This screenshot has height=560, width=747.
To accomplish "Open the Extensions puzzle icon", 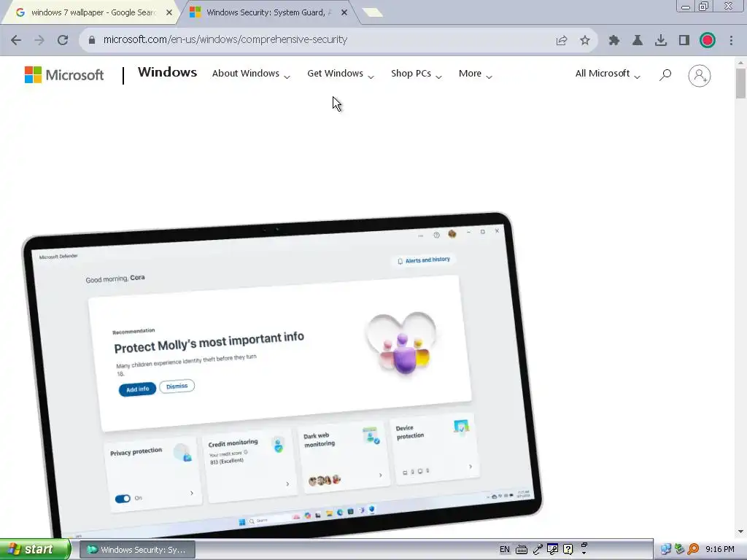I will (614, 41).
